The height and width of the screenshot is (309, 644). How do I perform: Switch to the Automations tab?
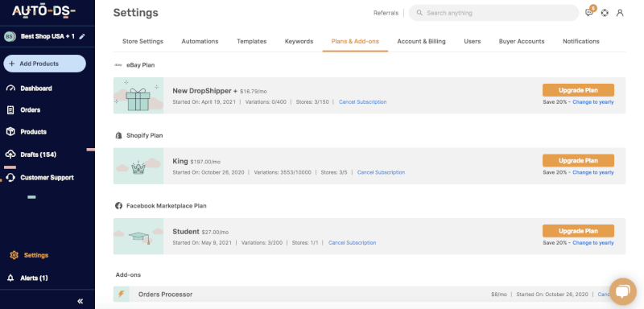[200, 42]
